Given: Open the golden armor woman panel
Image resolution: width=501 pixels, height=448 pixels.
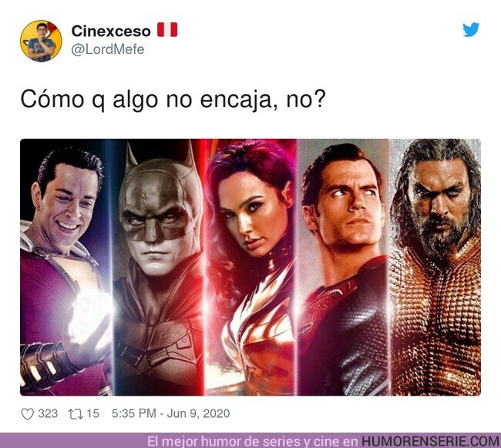Looking at the screenshot, I should tap(250, 267).
